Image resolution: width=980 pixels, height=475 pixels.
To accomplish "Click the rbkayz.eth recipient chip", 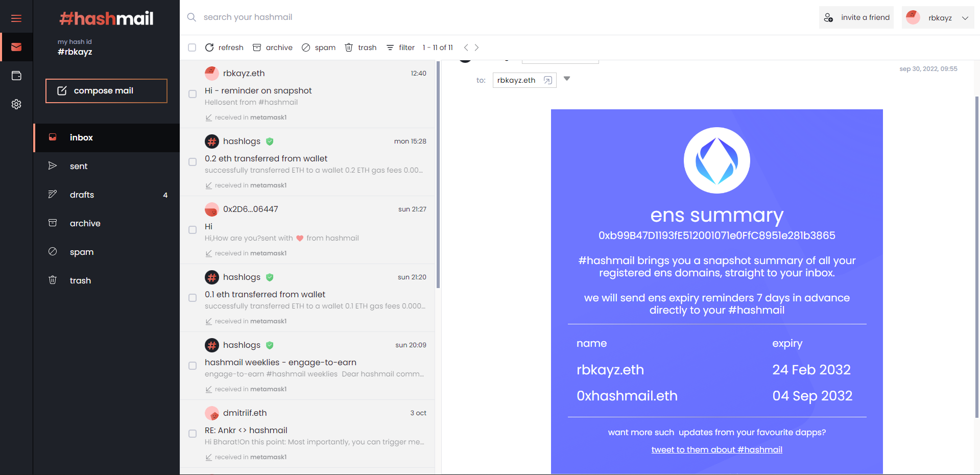I will (524, 80).
